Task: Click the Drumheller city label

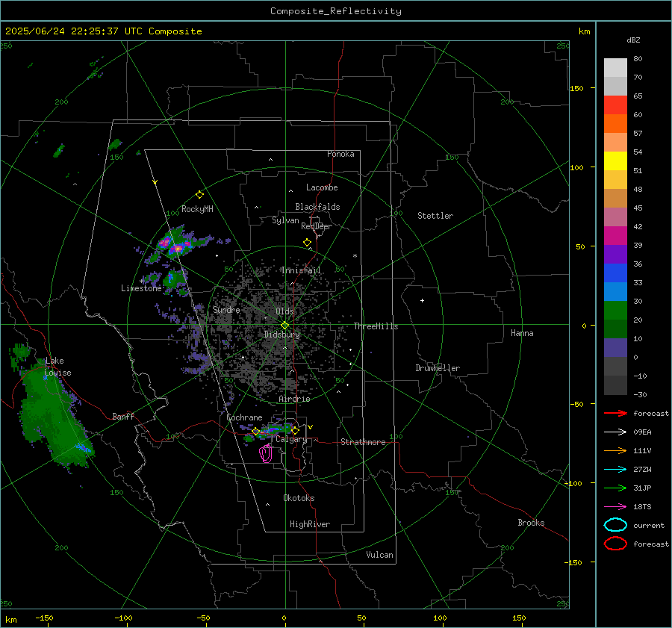Action: coord(438,368)
